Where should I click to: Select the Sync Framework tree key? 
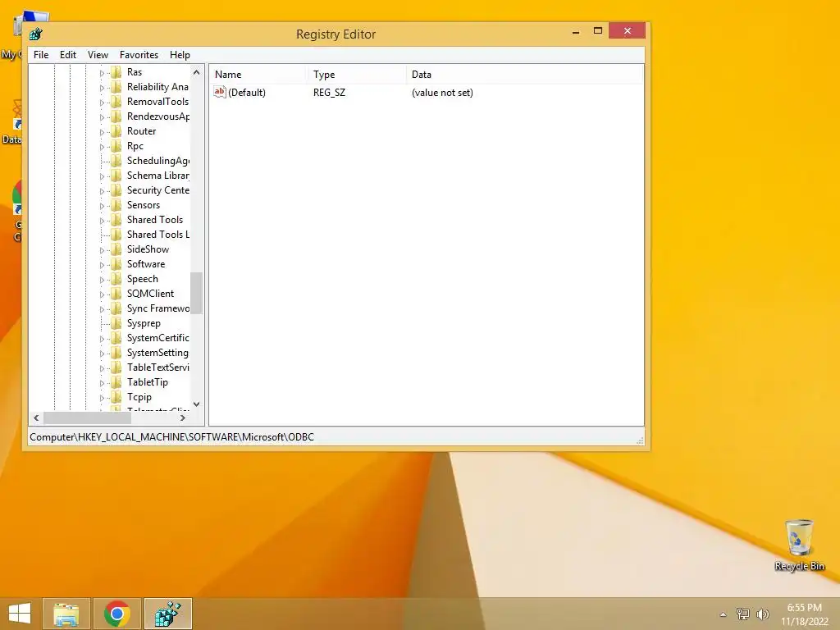coord(158,308)
